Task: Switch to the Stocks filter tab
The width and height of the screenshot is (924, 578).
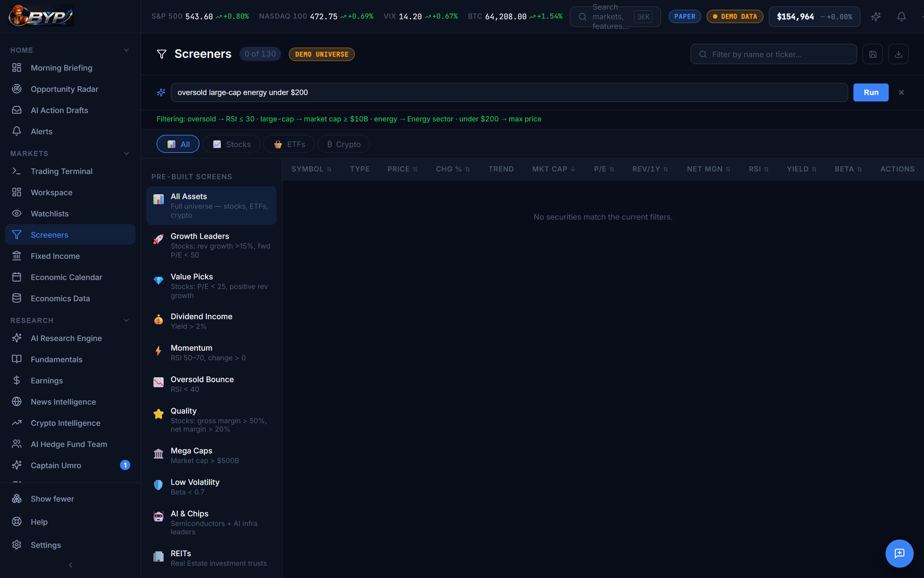Action: pyautogui.click(x=231, y=144)
